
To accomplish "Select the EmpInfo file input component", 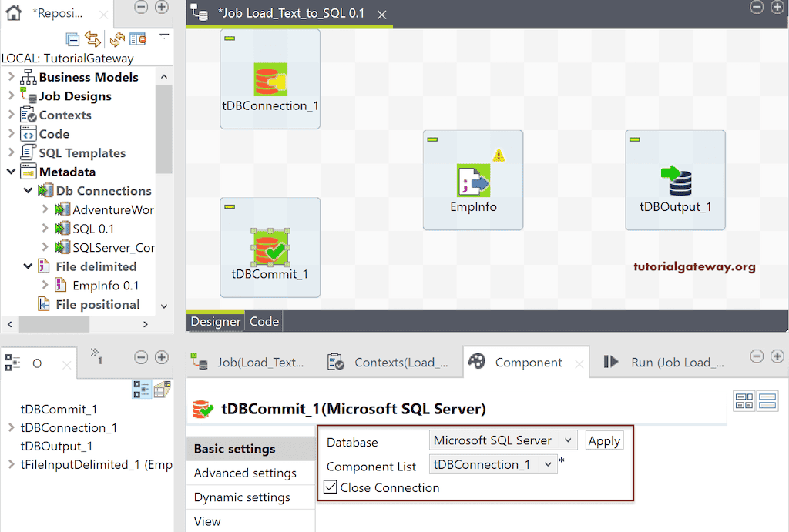I will pos(472,179).
